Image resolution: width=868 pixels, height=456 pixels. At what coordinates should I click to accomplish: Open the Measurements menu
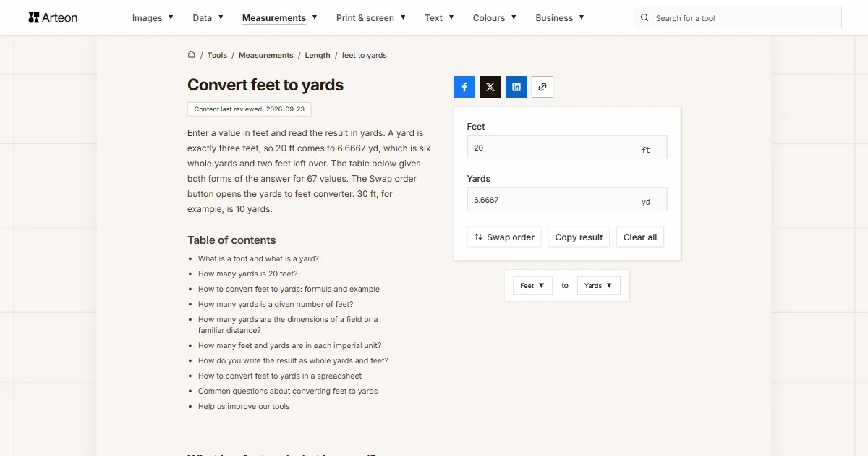tap(280, 17)
